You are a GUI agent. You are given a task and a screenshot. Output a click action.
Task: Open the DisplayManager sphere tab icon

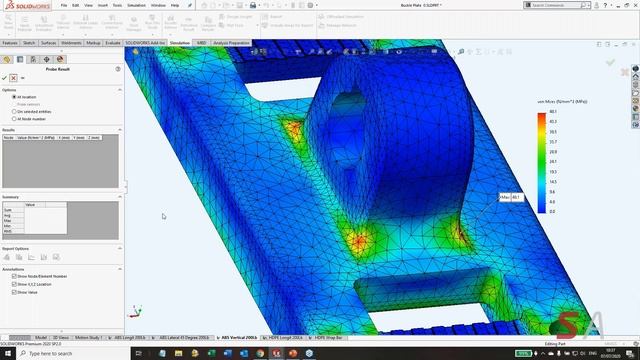tap(60, 60)
